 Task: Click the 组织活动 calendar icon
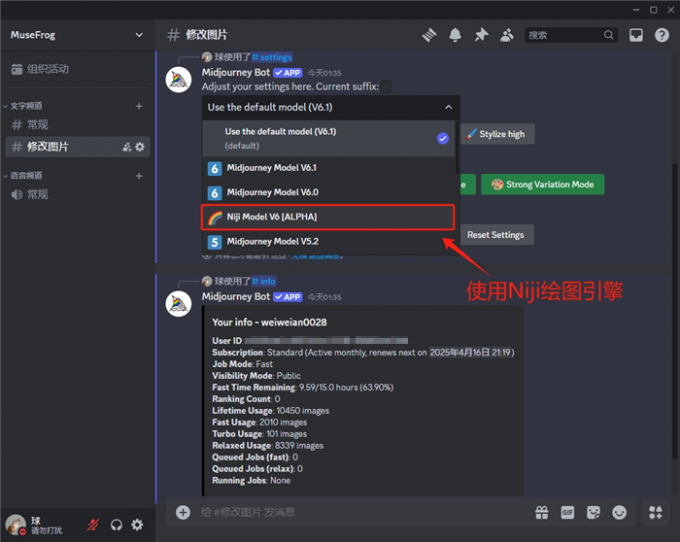pyautogui.click(x=17, y=69)
